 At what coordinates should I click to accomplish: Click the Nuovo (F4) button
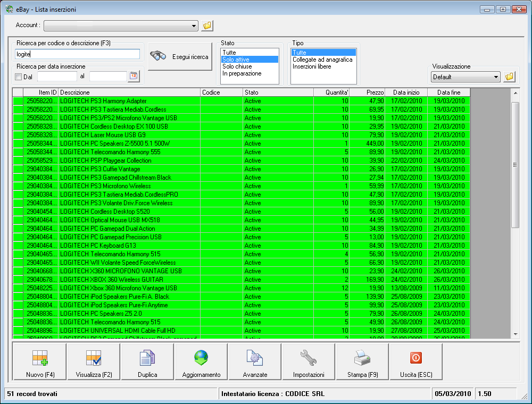pos(40,362)
